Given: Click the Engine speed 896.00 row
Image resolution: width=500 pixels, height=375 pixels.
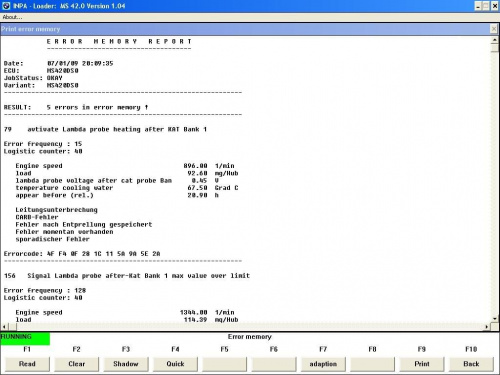Looking at the screenshot, I should (x=125, y=166).
